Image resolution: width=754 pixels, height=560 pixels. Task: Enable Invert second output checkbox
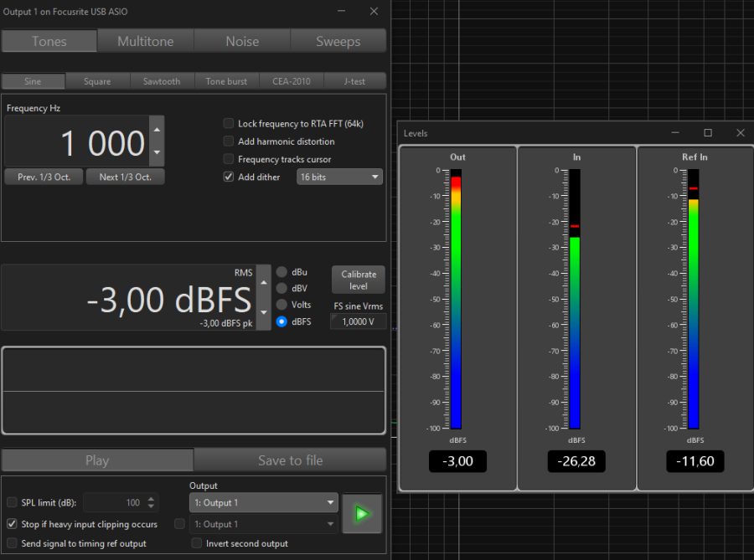point(196,543)
